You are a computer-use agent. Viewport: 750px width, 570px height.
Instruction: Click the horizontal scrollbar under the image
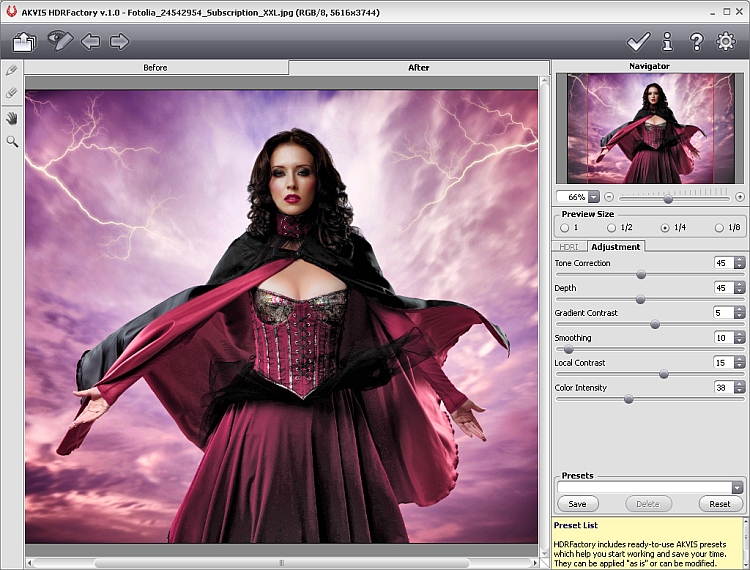(282, 563)
